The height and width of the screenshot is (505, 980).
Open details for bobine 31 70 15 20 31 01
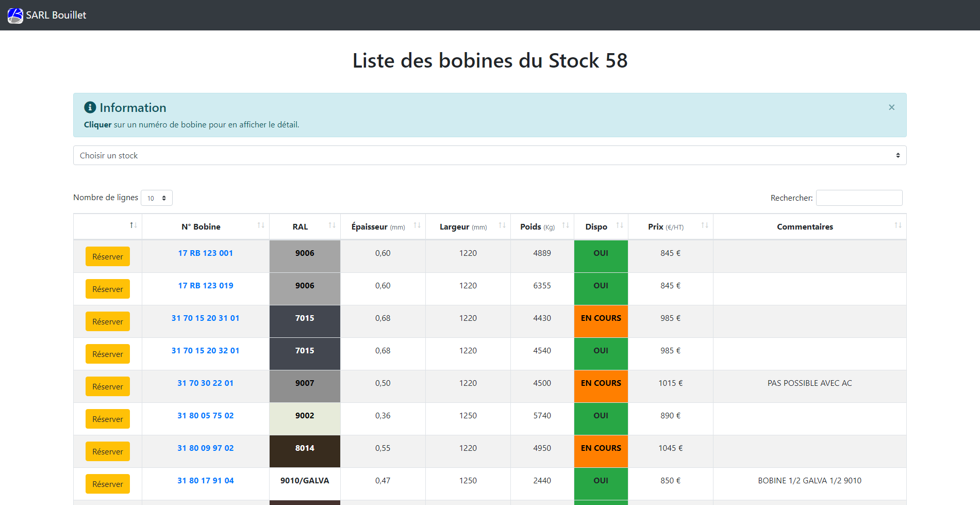coord(205,318)
